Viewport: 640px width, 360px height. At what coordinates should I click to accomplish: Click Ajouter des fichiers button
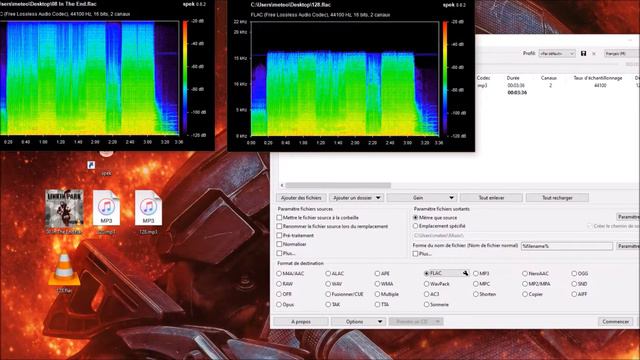[x=301, y=198]
